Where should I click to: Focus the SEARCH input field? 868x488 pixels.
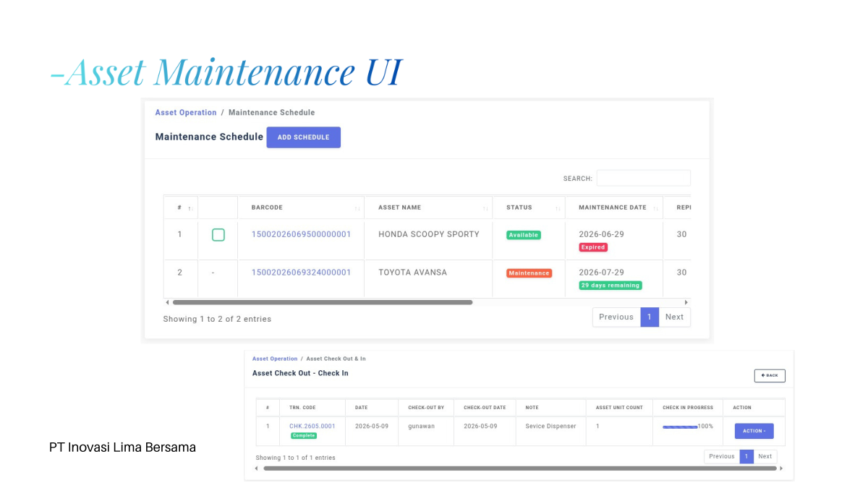pos(643,178)
